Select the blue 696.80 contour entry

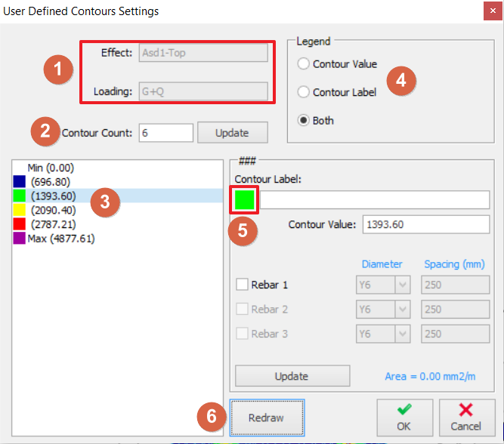(50, 181)
